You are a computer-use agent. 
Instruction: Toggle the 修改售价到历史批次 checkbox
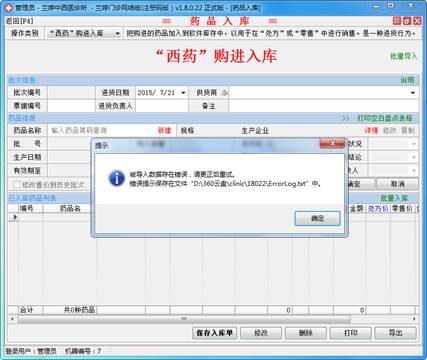tap(16, 185)
